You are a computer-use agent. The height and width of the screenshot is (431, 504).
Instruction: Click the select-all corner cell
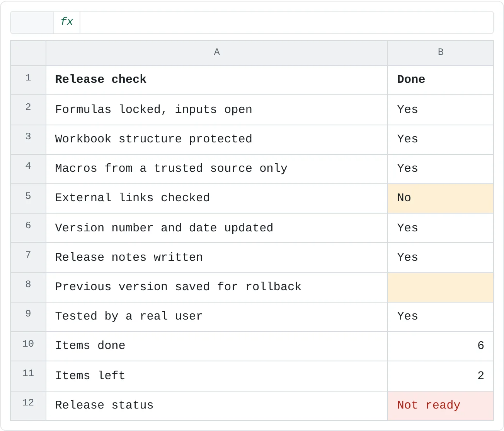(x=28, y=53)
